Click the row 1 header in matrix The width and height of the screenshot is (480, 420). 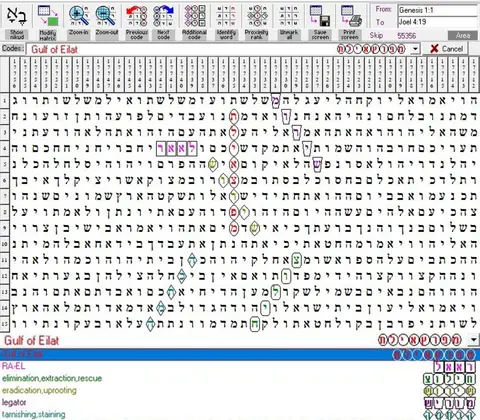pyautogui.click(x=4, y=100)
